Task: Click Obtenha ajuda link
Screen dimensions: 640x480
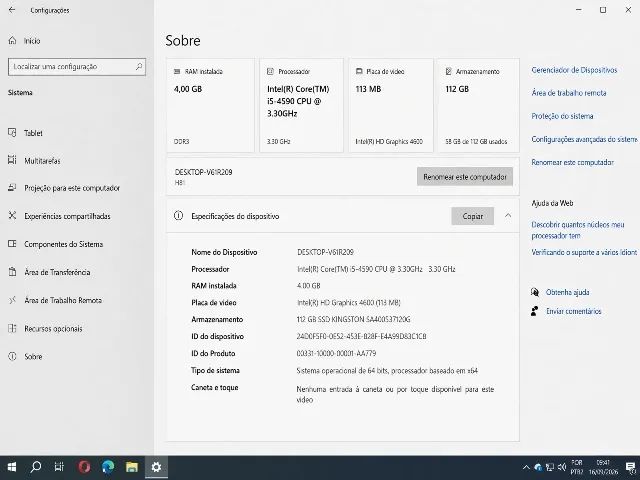Action: 567,292
